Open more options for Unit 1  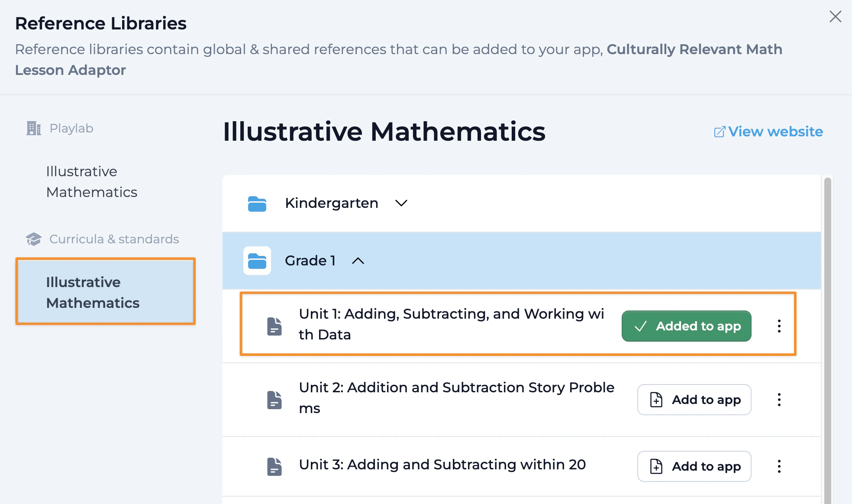[x=779, y=326]
